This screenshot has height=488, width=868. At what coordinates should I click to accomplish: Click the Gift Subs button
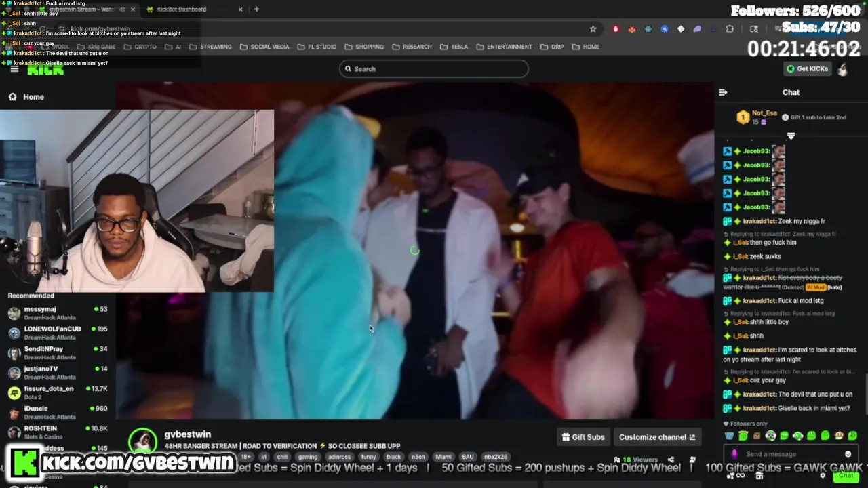(583, 437)
